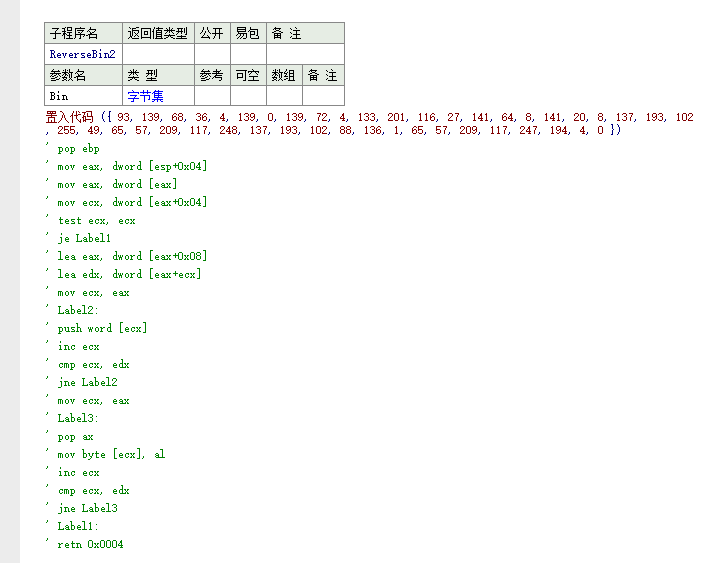
Task: Click the byte value 201 in code array
Action: (x=396, y=117)
